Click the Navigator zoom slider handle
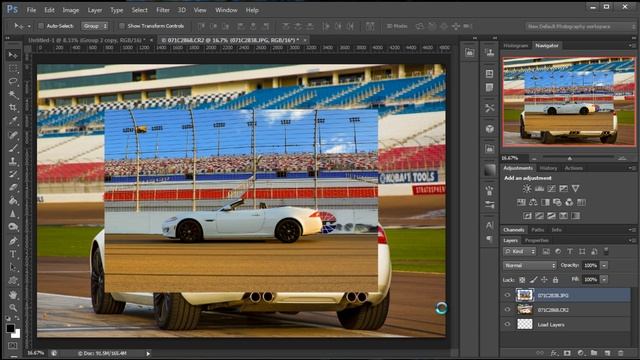 coord(570,158)
